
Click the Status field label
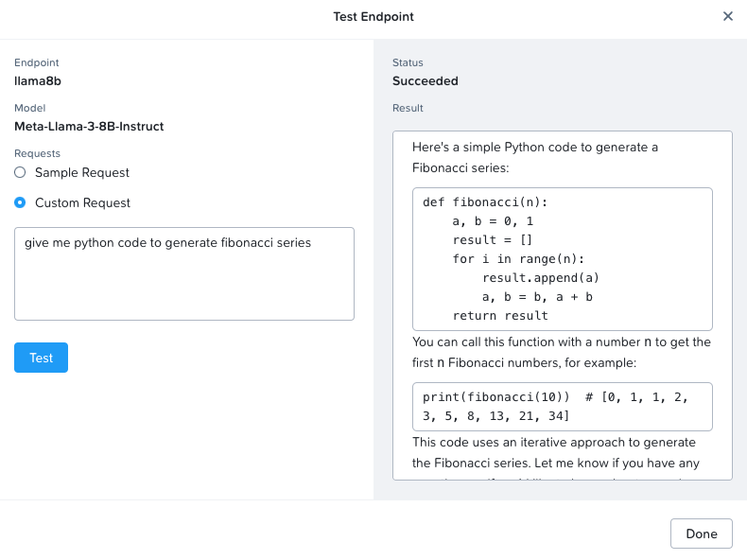tap(408, 63)
